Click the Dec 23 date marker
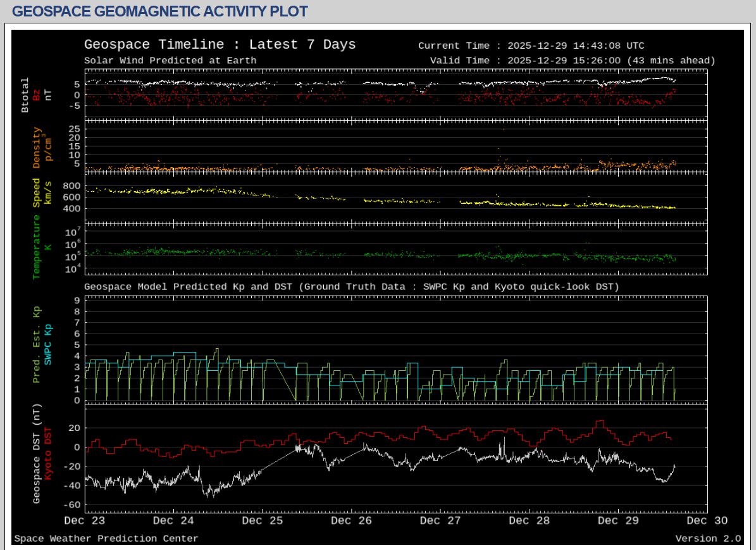This screenshot has height=550, width=756. pyautogui.click(x=85, y=521)
